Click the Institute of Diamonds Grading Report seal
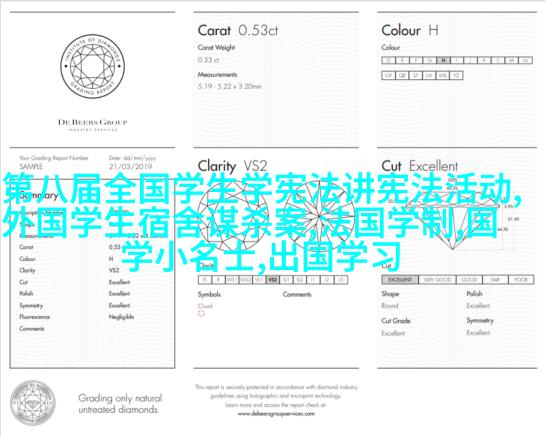 point(93,66)
